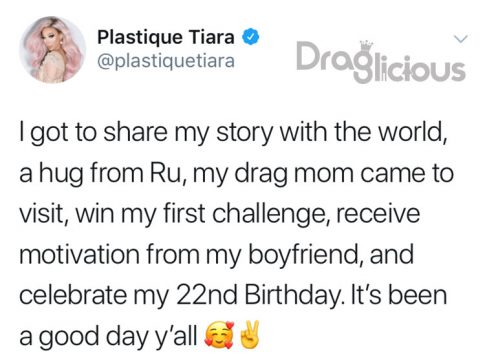Open the Plastique Tiara display name
Screen dimensions: 485x360
point(166,37)
